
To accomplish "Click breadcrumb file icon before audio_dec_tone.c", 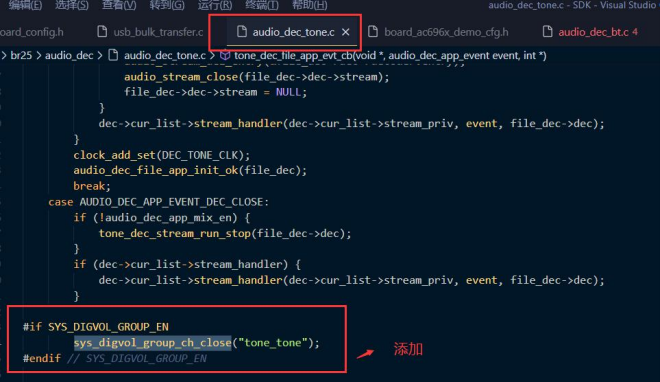I will (113, 55).
